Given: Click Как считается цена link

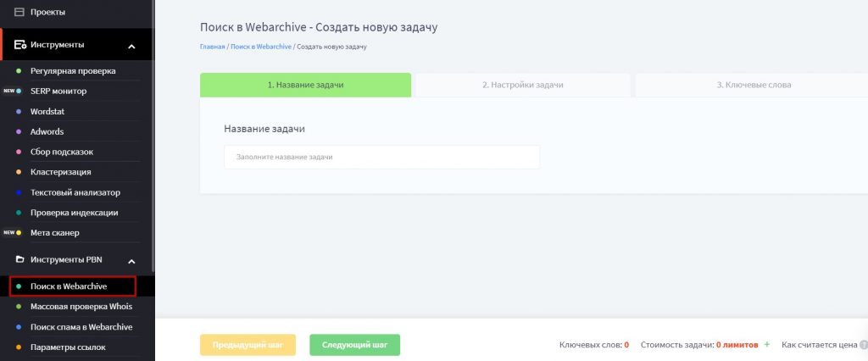Looking at the screenshot, I should (x=820, y=344).
